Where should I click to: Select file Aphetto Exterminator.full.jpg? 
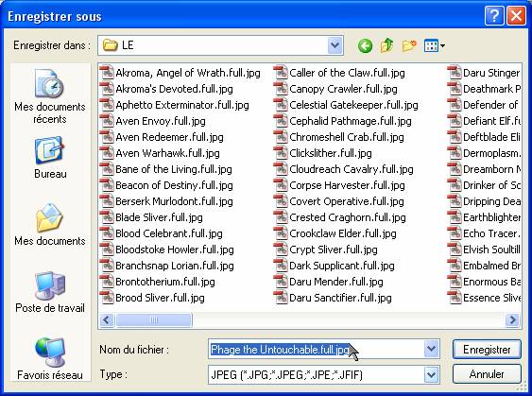tap(175, 105)
